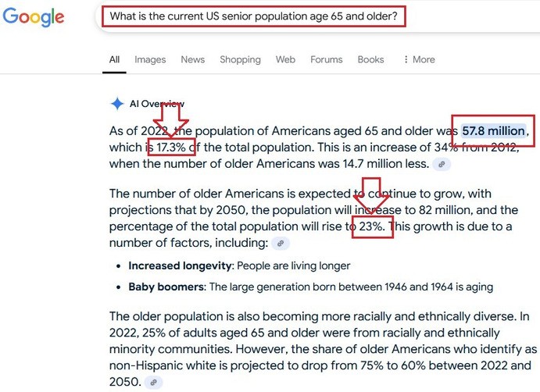Viewport: 540px width, 392px height.
Task: Click the AI Overview heading
Action: tap(157, 104)
